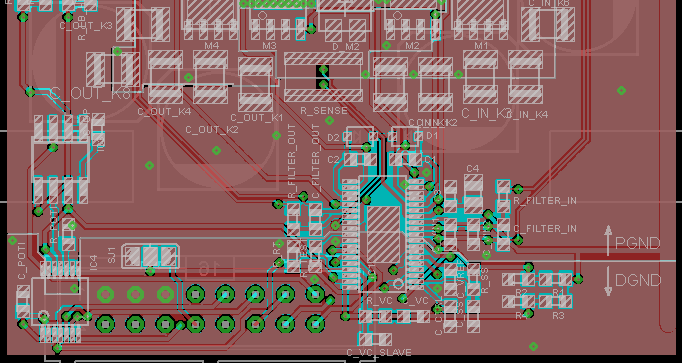Select the SJ1 solder jumper label
Image resolution: width=682 pixels, height=363 pixels.
112,254
